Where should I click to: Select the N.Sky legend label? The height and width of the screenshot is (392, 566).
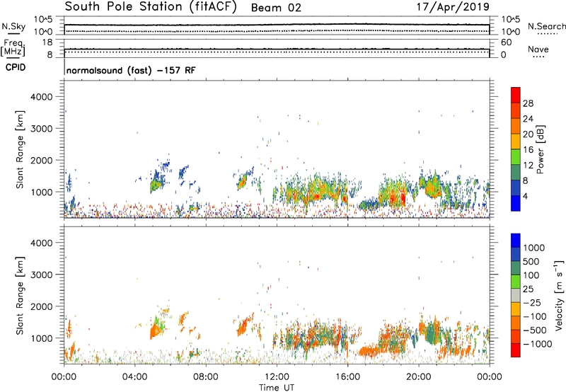13,26
